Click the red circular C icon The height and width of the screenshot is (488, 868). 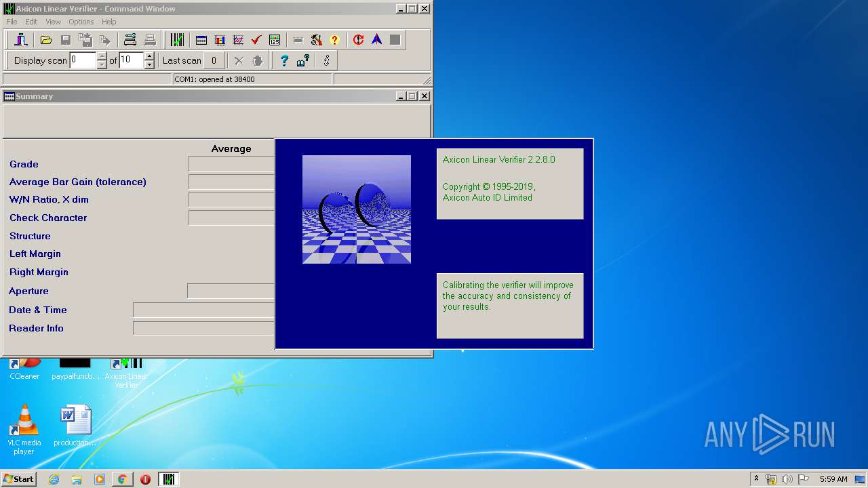(359, 40)
